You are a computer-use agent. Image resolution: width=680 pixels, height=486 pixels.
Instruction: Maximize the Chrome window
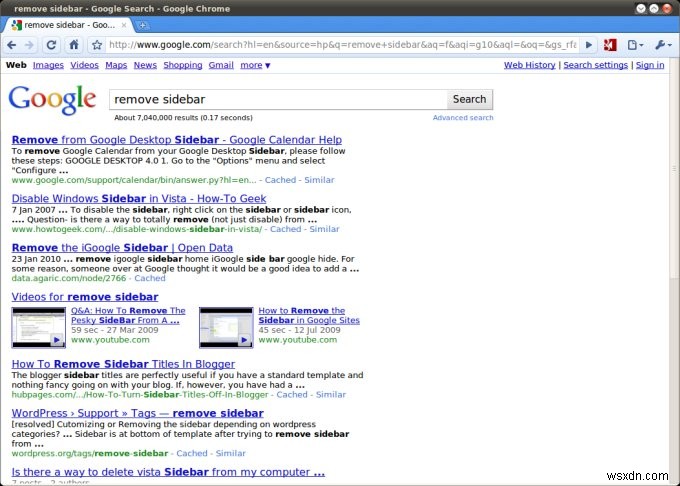(x=654, y=8)
